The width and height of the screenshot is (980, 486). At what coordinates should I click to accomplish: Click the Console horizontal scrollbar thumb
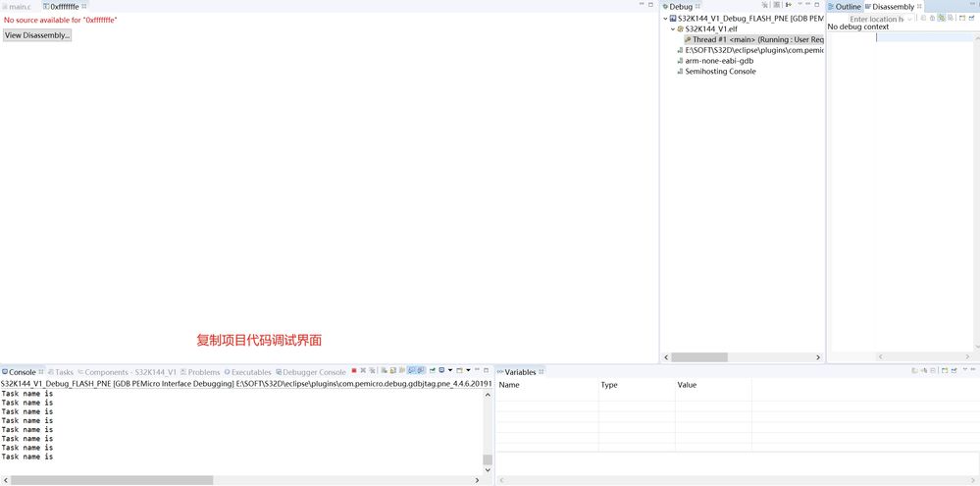coord(112,480)
